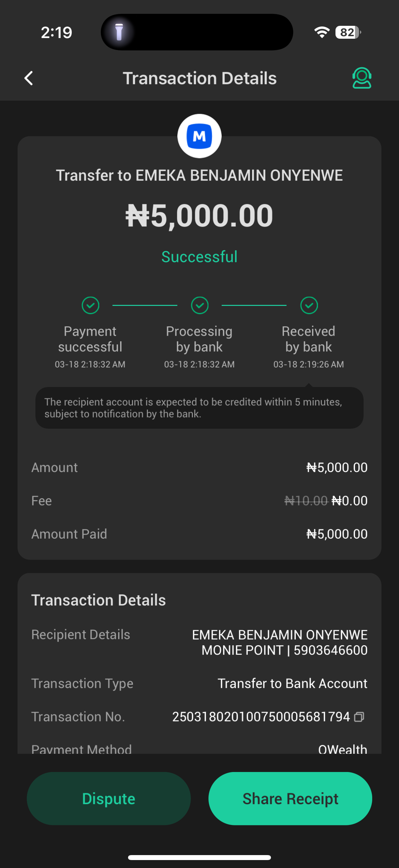Tap the Received by bank checkmark
This screenshot has height=868, width=399.
coord(309,305)
